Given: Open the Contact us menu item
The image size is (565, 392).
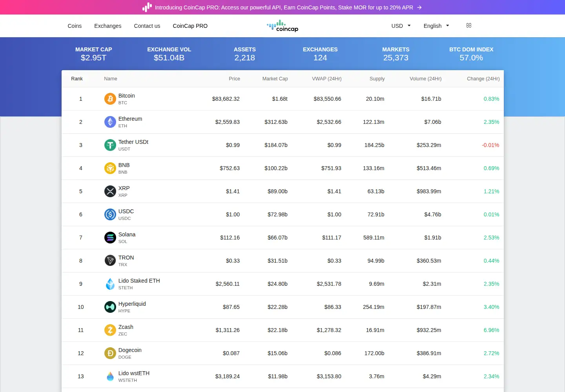Looking at the screenshot, I should tap(147, 26).
